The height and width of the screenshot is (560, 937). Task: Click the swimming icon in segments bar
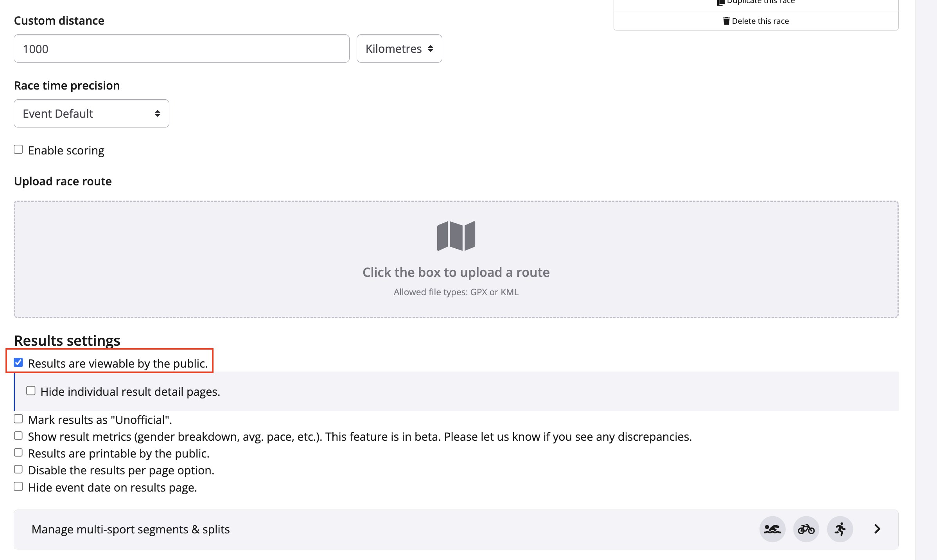[772, 529]
